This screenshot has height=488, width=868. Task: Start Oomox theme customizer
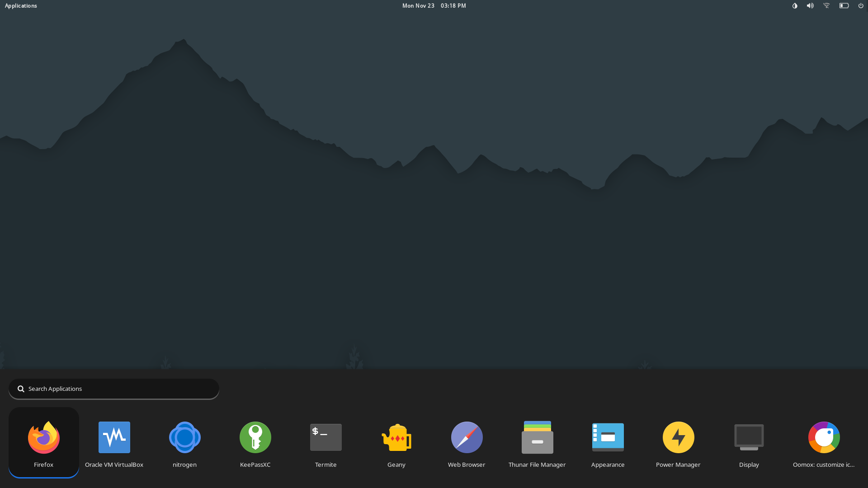tap(824, 437)
